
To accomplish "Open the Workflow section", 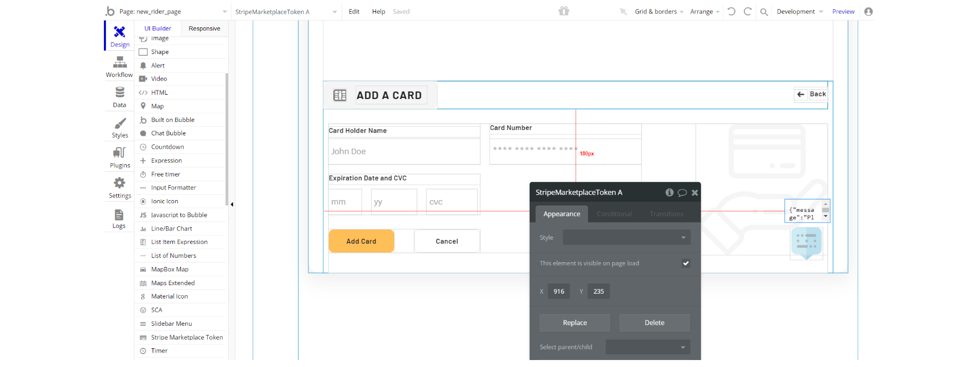I will tap(119, 67).
